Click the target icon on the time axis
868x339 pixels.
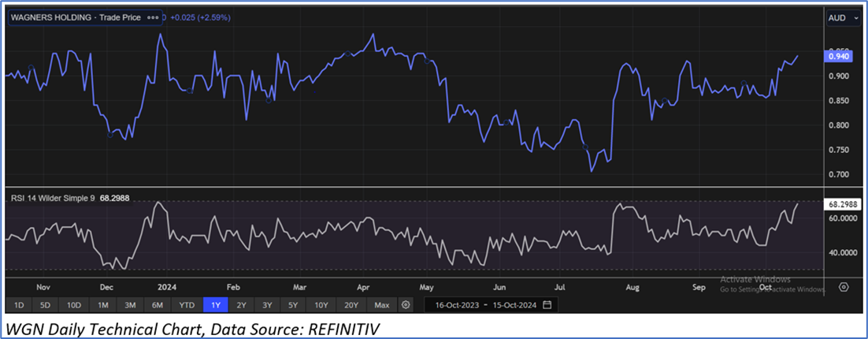click(x=844, y=287)
